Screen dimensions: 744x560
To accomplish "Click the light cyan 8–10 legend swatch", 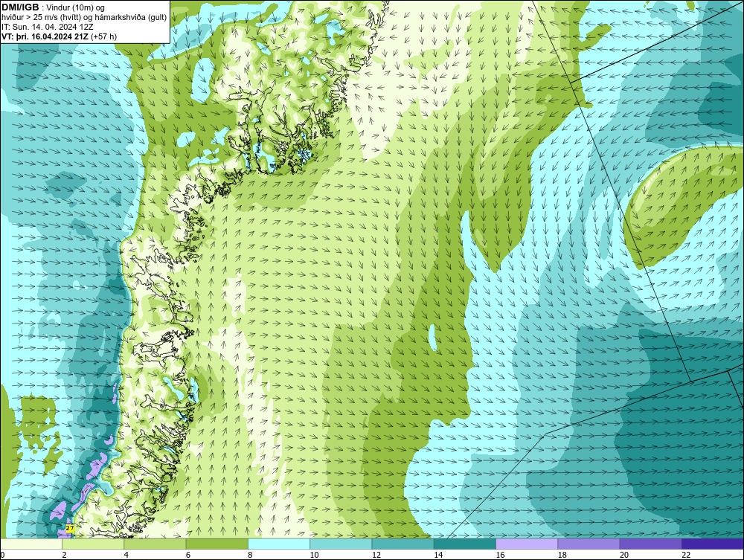I will (279, 544).
